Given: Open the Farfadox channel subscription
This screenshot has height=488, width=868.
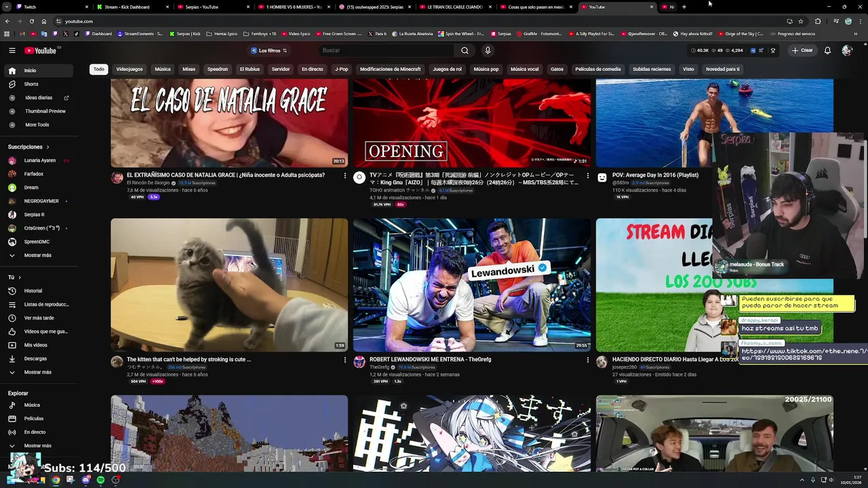Looking at the screenshot, I should click(38, 174).
